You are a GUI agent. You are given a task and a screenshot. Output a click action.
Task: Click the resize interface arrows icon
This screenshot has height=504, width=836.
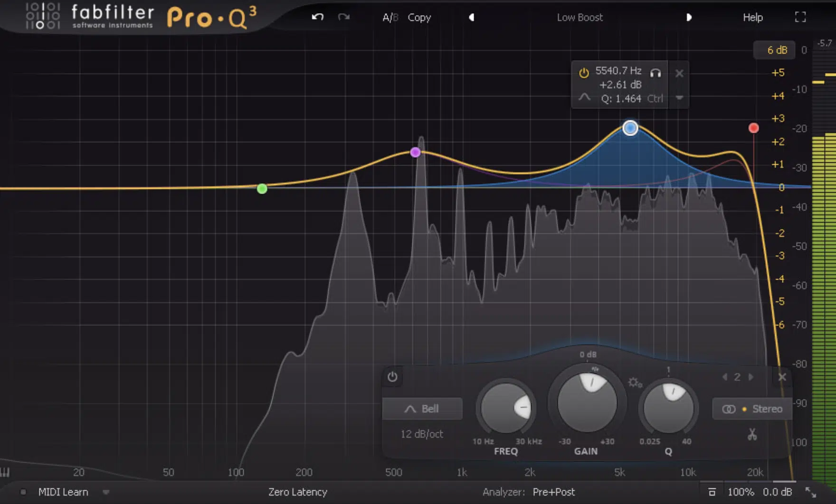pos(810,492)
